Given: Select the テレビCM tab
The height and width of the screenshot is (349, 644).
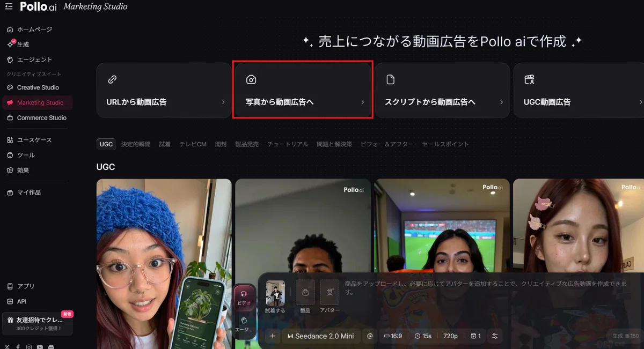Looking at the screenshot, I should [x=193, y=144].
